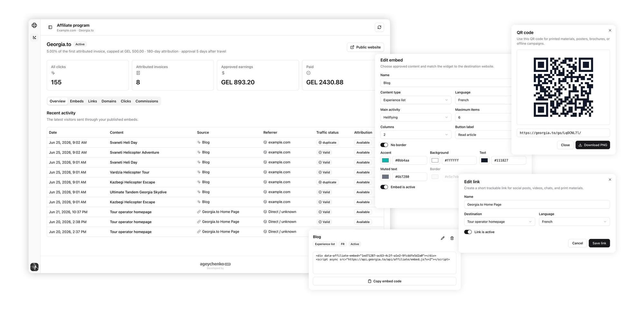This screenshot has height=309, width=644.
Task: Switch to the Clicks tab
Action: [x=126, y=101]
